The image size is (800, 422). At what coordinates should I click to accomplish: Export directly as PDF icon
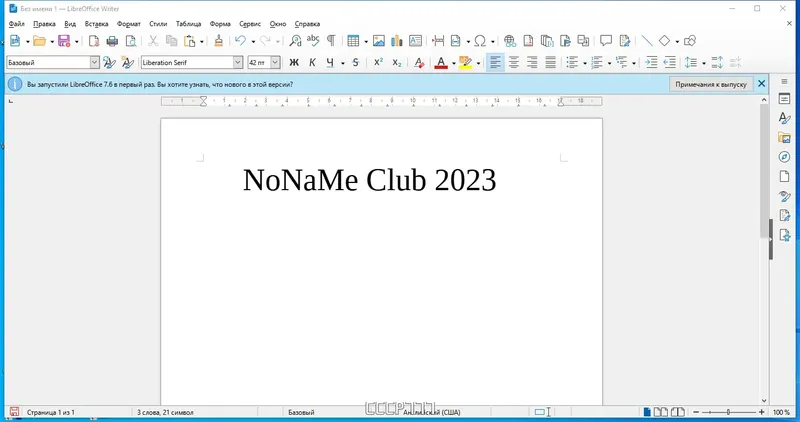pos(94,41)
